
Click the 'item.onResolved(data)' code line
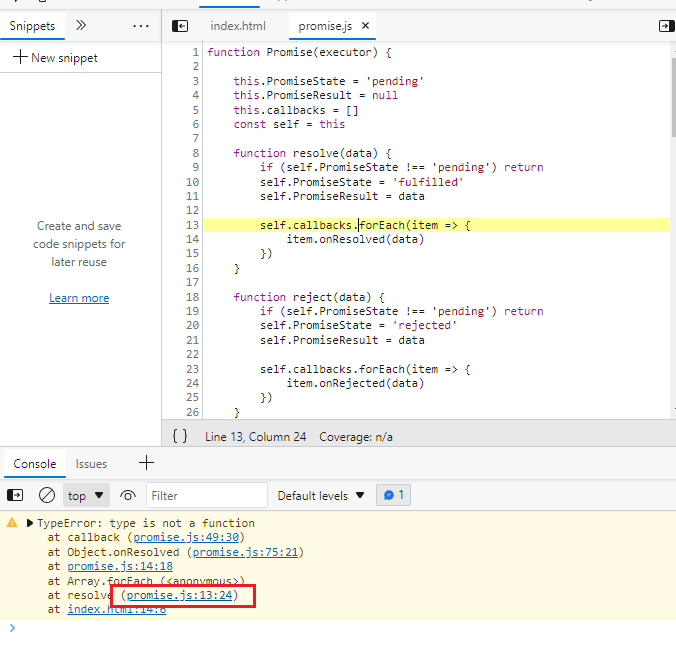(x=355, y=239)
